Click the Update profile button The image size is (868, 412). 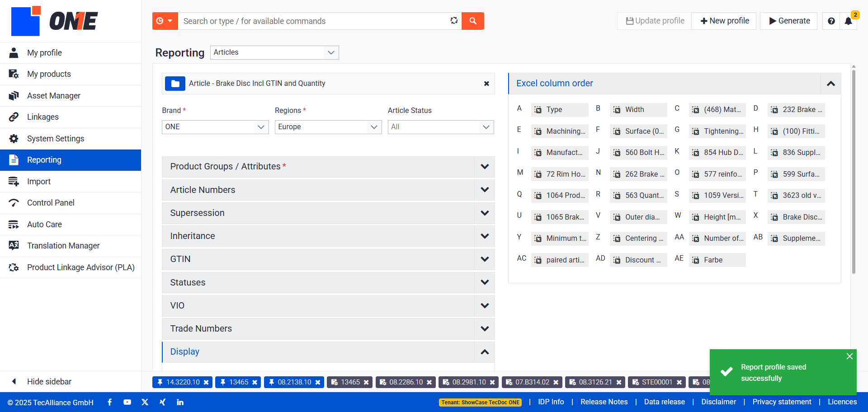[654, 21]
